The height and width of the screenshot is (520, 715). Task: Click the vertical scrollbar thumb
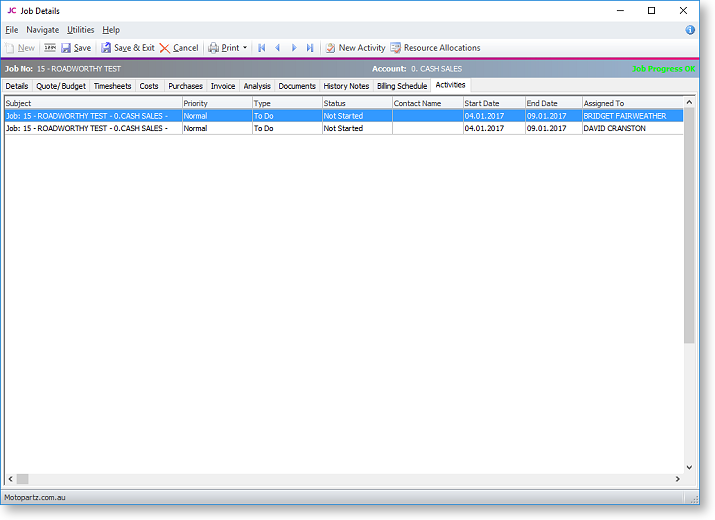689,226
